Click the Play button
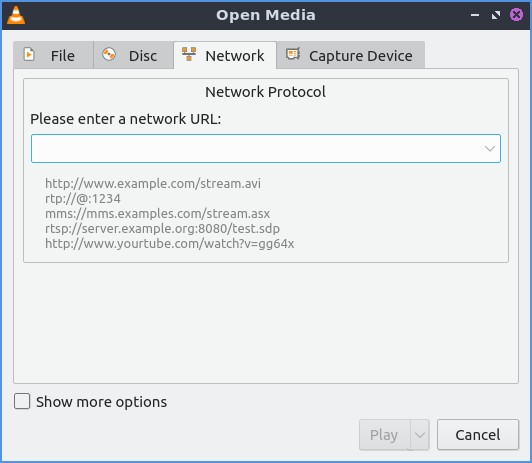The height and width of the screenshot is (463, 532). (385, 435)
